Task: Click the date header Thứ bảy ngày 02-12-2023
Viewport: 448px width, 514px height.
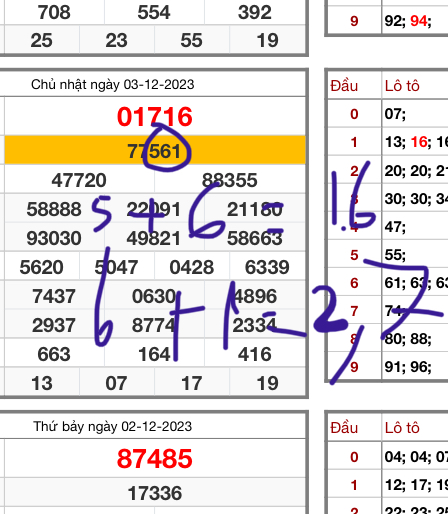Action: (x=113, y=426)
